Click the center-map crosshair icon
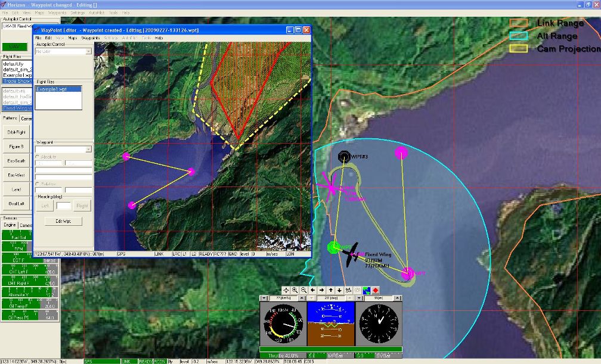Viewport: 601px width, 364px height. (286, 290)
